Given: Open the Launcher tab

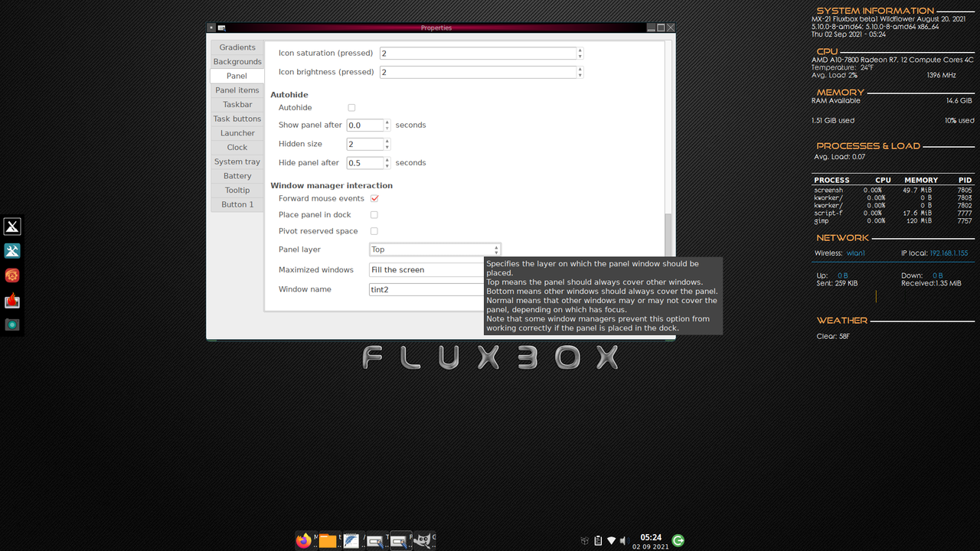Looking at the screenshot, I should pos(237,133).
